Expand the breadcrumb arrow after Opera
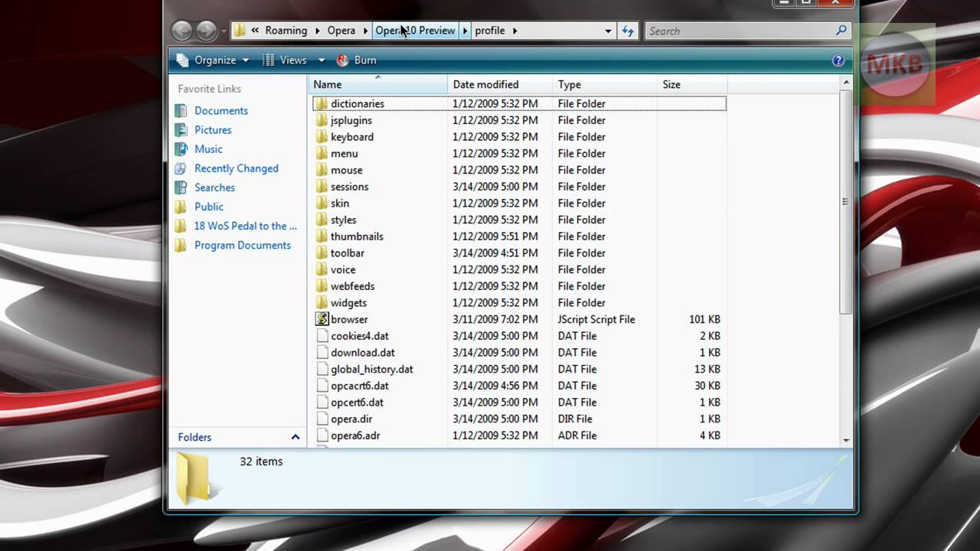Screen dimensions: 980x551 [365, 31]
